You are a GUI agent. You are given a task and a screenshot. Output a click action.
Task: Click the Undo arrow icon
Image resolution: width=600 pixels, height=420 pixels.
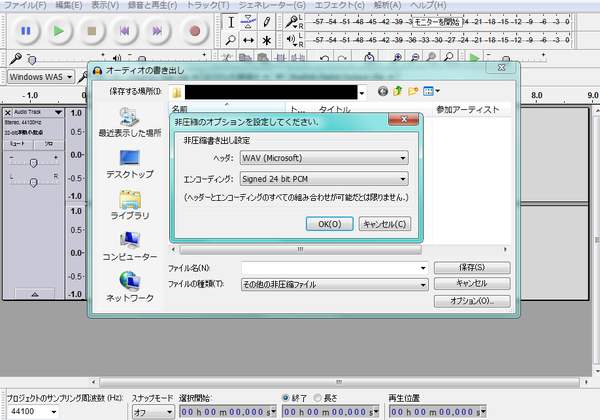point(325,58)
